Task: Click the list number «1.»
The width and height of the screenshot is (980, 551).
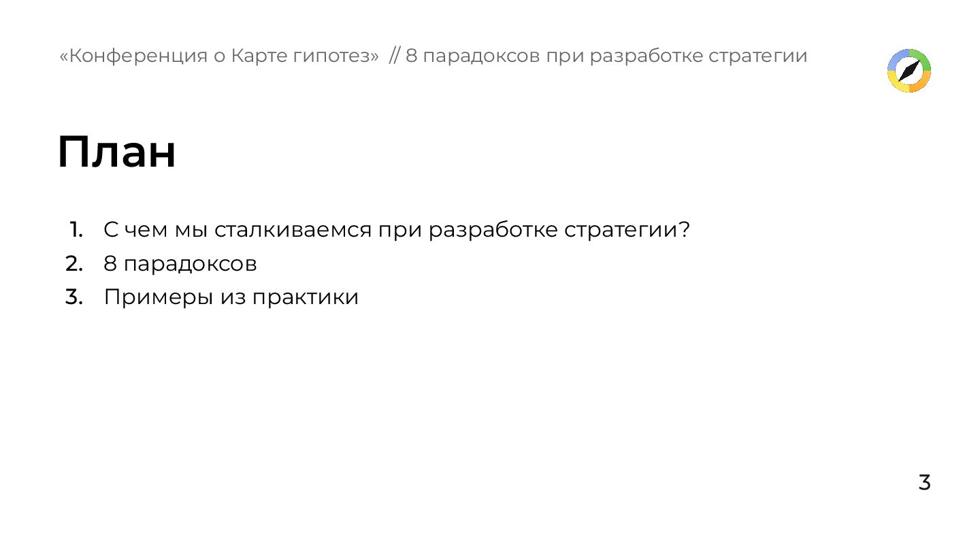Action: tap(76, 230)
